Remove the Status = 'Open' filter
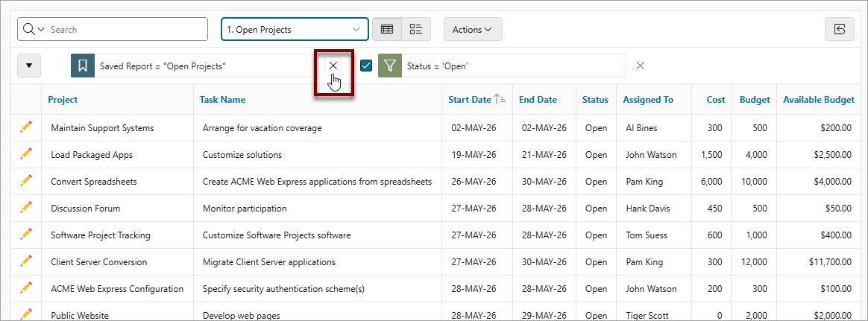Image resolution: width=868 pixels, height=321 pixels. coord(641,66)
